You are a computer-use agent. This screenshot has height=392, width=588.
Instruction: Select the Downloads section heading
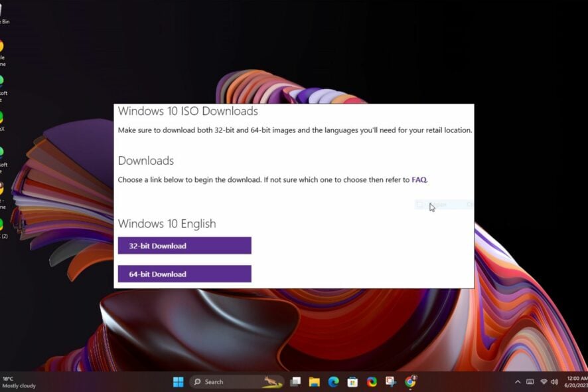pyautogui.click(x=145, y=160)
